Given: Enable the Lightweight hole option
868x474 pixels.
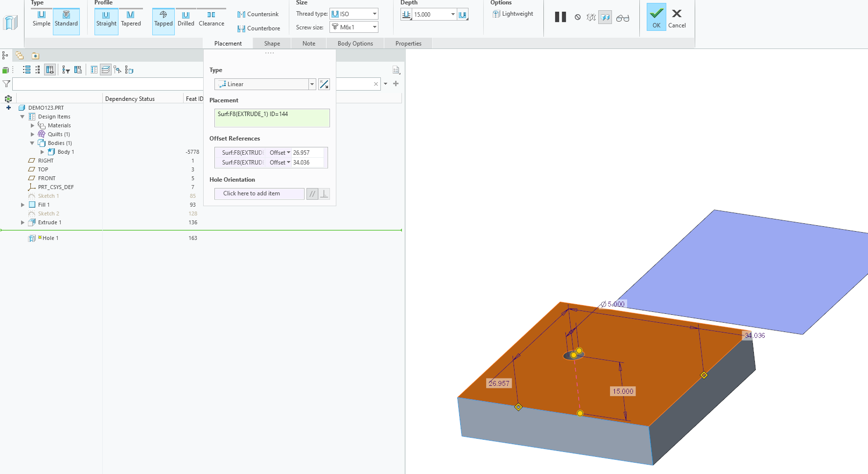Looking at the screenshot, I should pos(513,14).
